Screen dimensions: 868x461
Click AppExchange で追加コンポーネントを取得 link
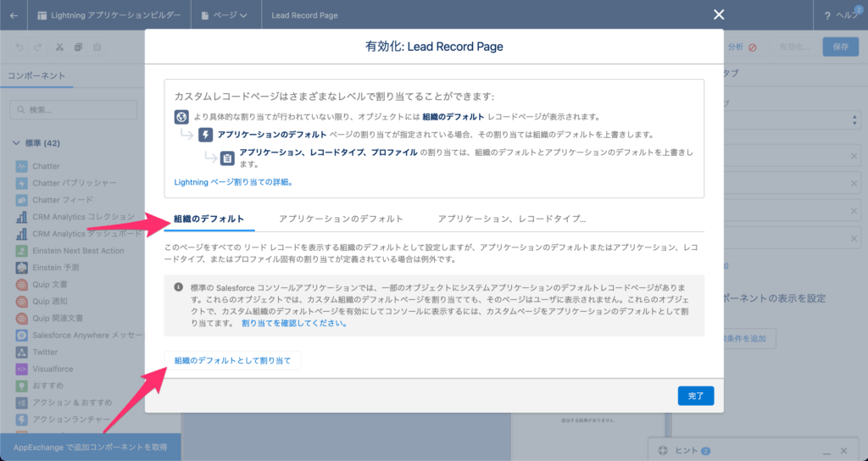90,447
